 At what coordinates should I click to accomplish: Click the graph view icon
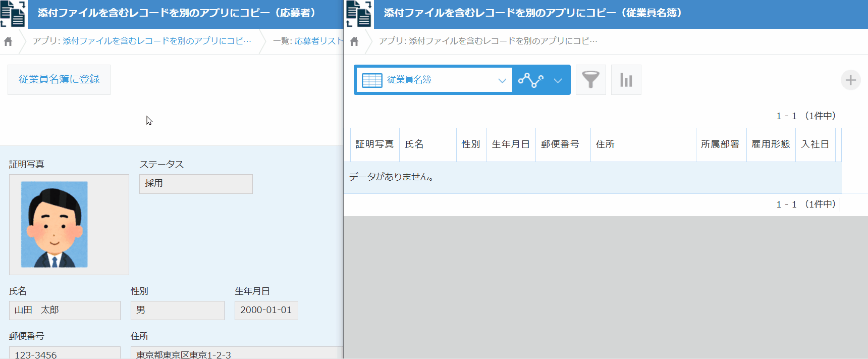[x=531, y=80]
